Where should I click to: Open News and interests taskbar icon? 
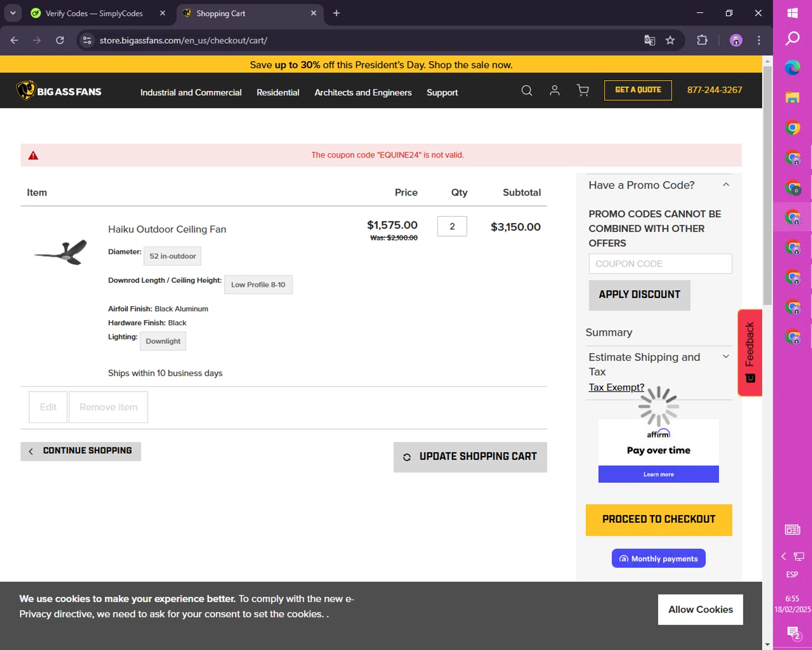[x=793, y=530]
